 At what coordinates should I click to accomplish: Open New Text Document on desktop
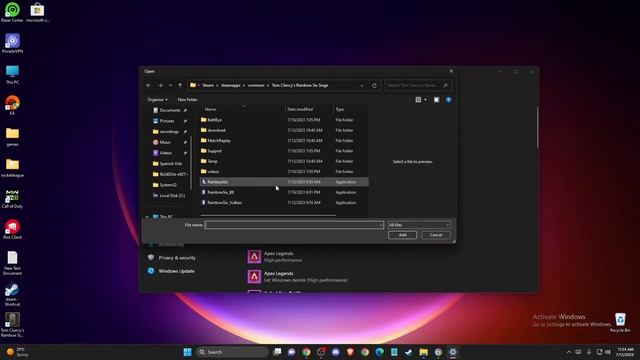(12, 263)
